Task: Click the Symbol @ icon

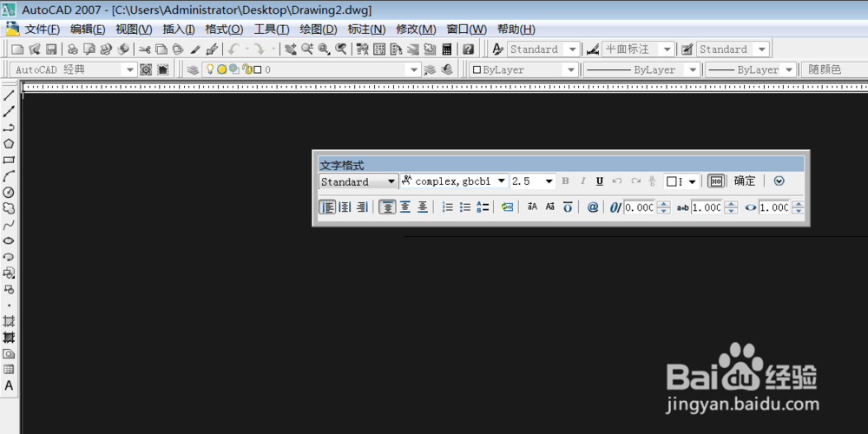Action: click(593, 207)
